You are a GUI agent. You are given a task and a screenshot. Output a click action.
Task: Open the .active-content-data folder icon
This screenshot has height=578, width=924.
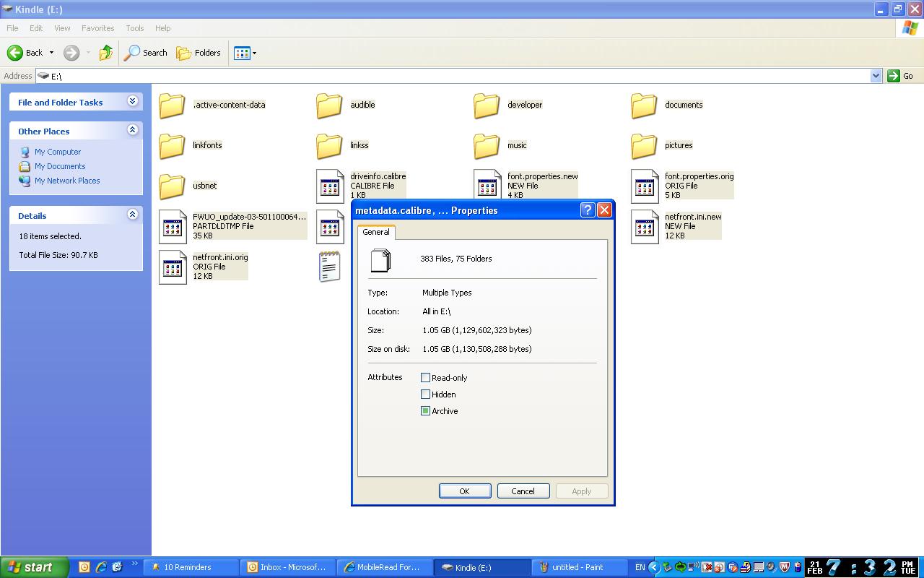coord(172,105)
